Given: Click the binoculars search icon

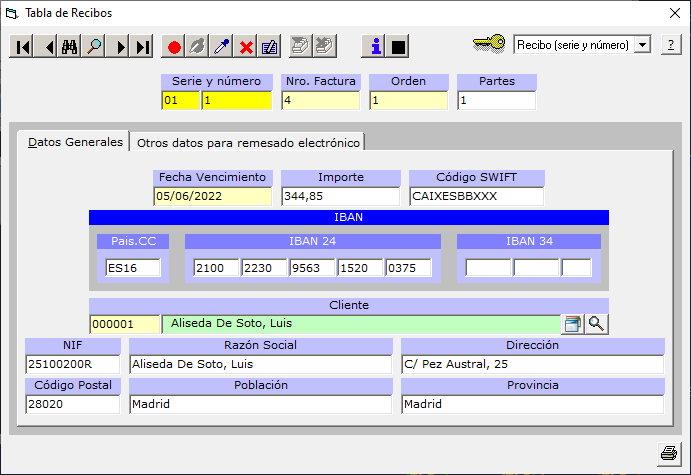Looking at the screenshot, I should click(x=70, y=46).
